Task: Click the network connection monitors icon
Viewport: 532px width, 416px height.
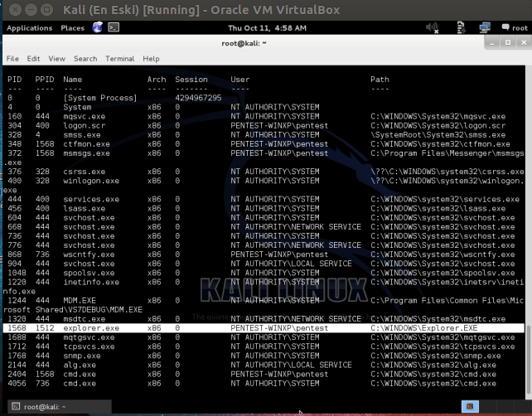Action: (485, 27)
